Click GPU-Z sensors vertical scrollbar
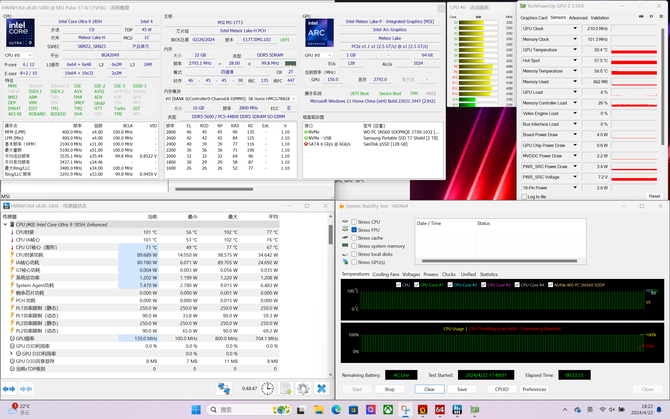Image resolution: width=670 pixels, height=419 pixels. [x=662, y=85]
